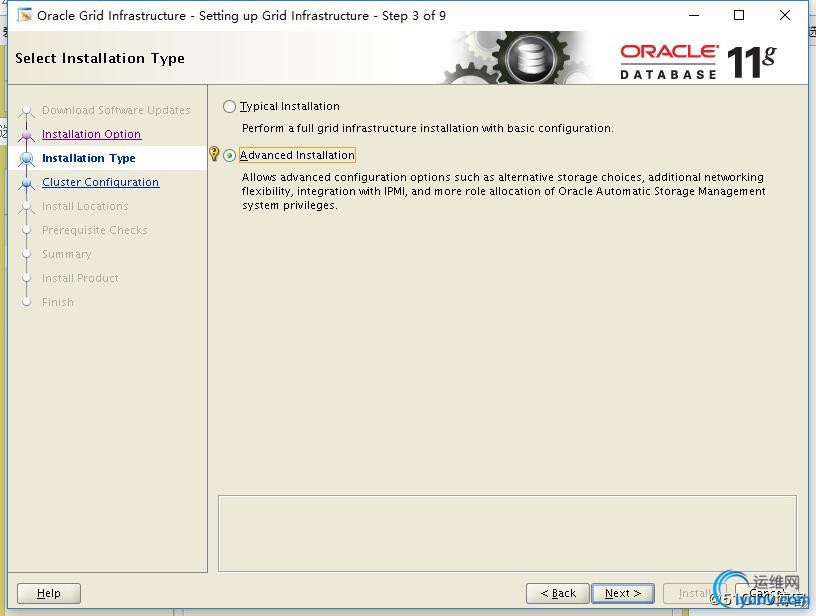Click the Oracle installer icon in title bar

[24, 15]
